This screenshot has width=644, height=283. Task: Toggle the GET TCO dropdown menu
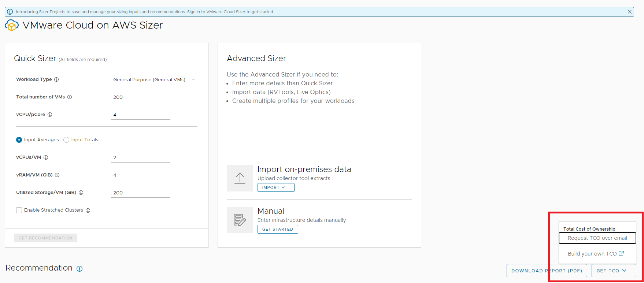point(614,271)
